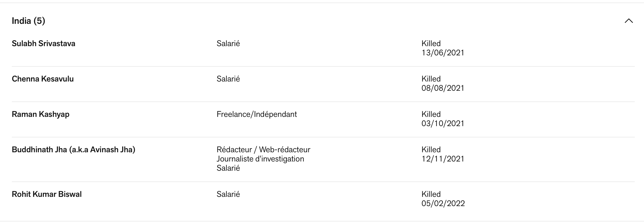This screenshot has width=644, height=223.
Task: Open Buddhinath Jha (a.k.a Avinash Jha) entry
Action: pos(73,150)
